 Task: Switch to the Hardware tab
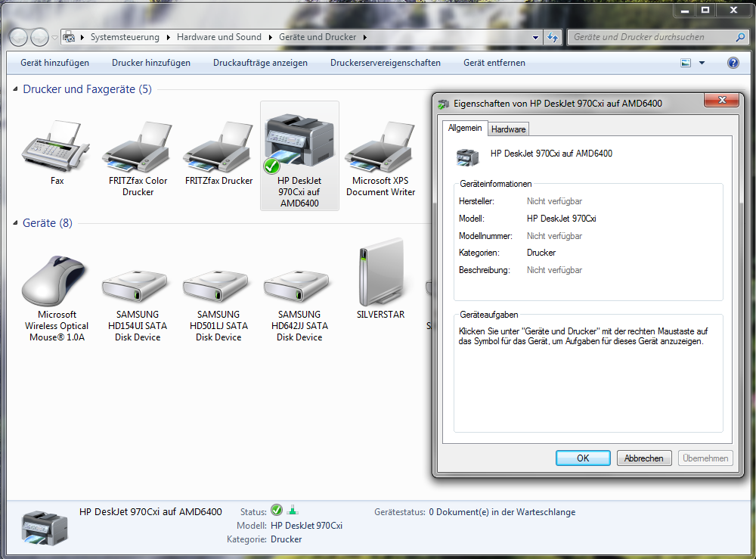(508, 129)
